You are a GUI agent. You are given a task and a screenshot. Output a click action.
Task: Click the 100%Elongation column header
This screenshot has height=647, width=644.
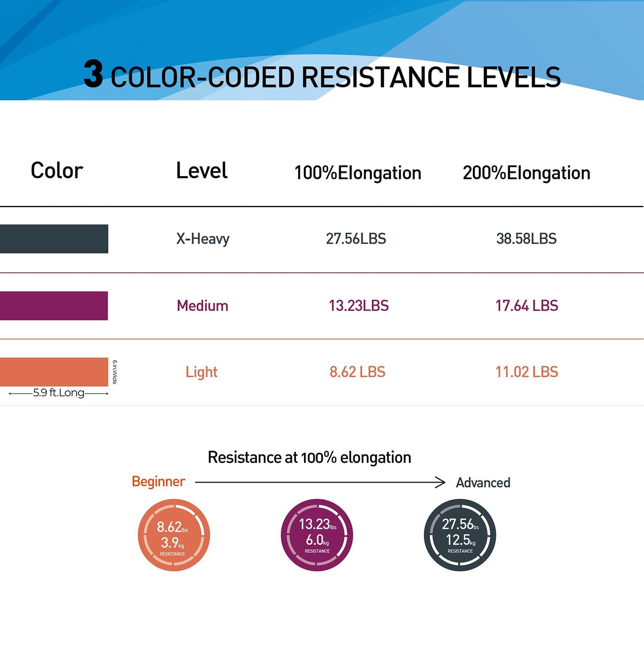pyautogui.click(x=357, y=173)
